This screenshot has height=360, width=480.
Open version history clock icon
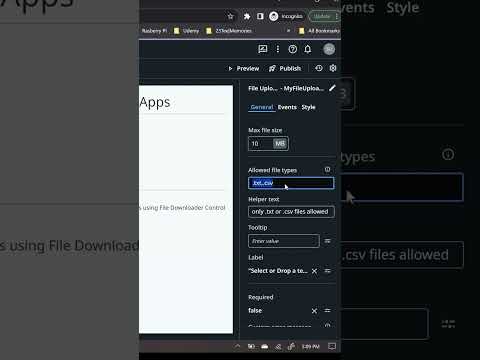[x=319, y=68]
